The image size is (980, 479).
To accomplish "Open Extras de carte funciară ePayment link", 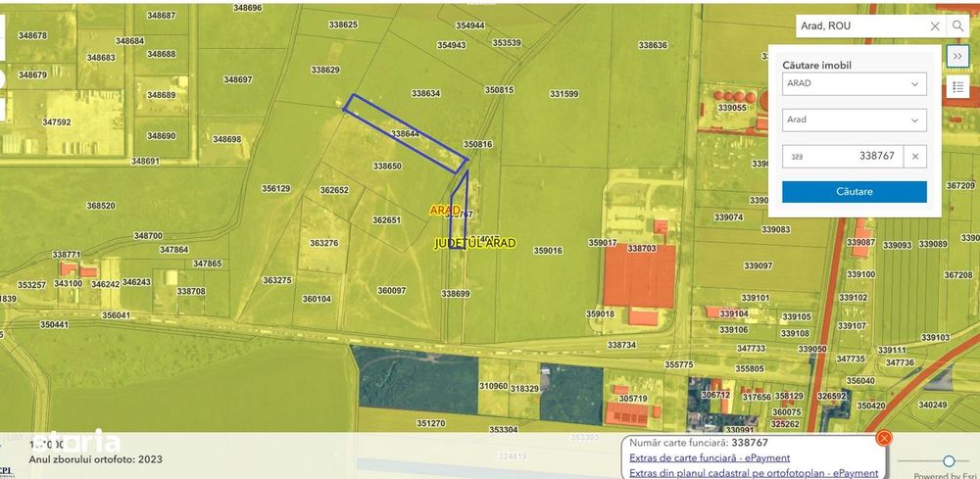I will pos(710,458).
